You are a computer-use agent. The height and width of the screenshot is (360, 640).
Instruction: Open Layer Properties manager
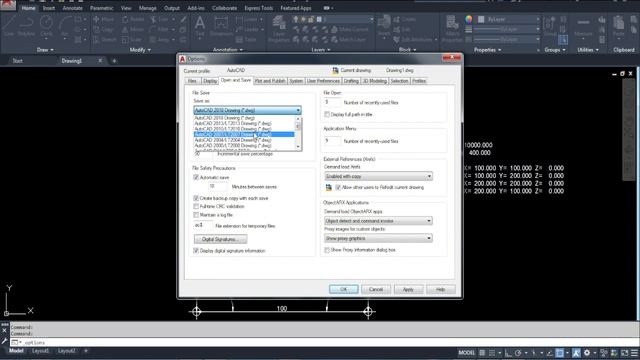coord(279,29)
